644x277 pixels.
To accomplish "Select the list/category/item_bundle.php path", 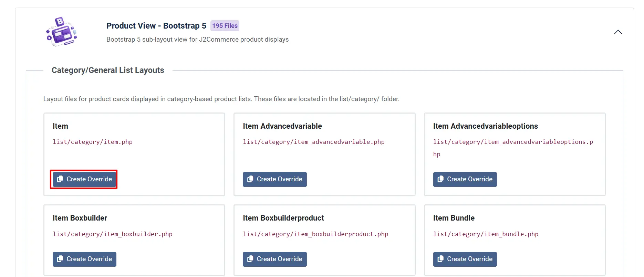I will click(x=486, y=234).
